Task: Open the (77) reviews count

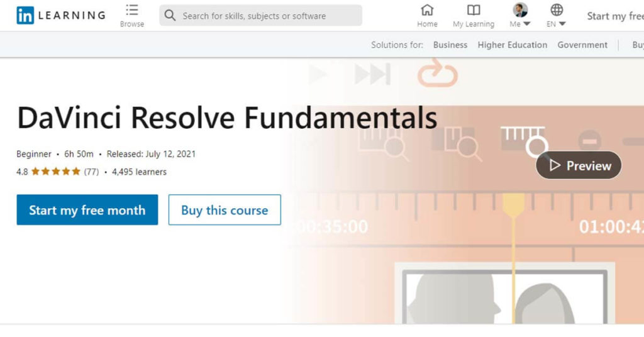Action: point(92,172)
